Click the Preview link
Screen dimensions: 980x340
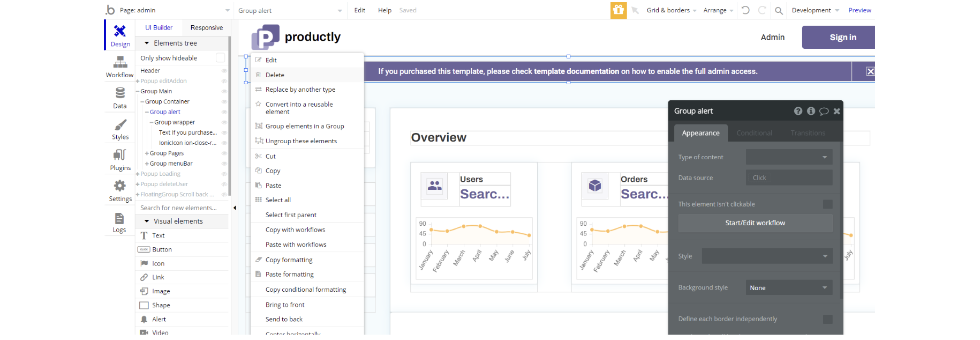tap(860, 10)
